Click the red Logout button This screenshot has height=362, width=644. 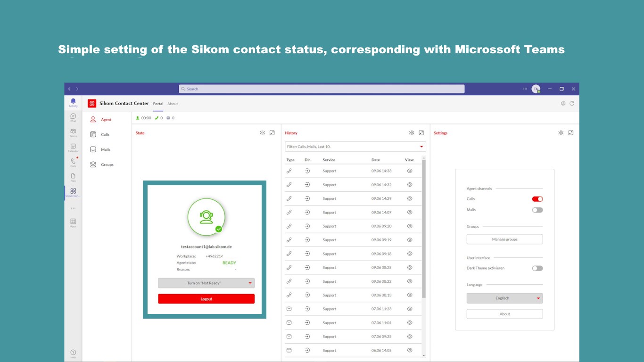click(x=206, y=299)
